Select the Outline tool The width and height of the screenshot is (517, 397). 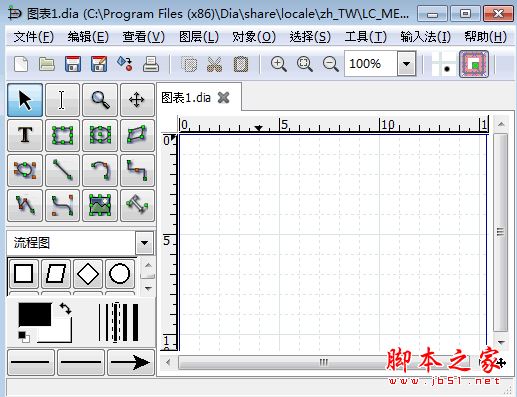click(x=137, y=205)
